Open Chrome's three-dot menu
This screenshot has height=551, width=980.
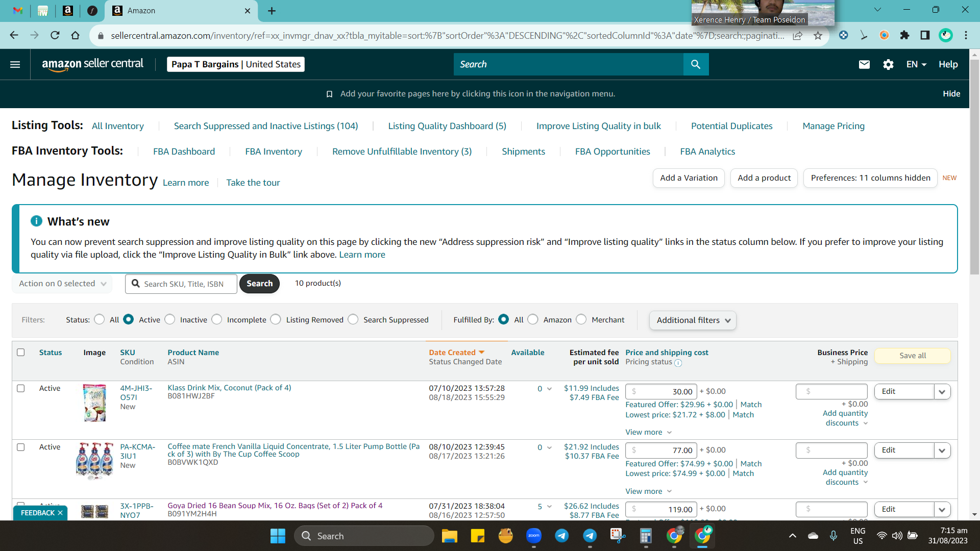(966, 35)
